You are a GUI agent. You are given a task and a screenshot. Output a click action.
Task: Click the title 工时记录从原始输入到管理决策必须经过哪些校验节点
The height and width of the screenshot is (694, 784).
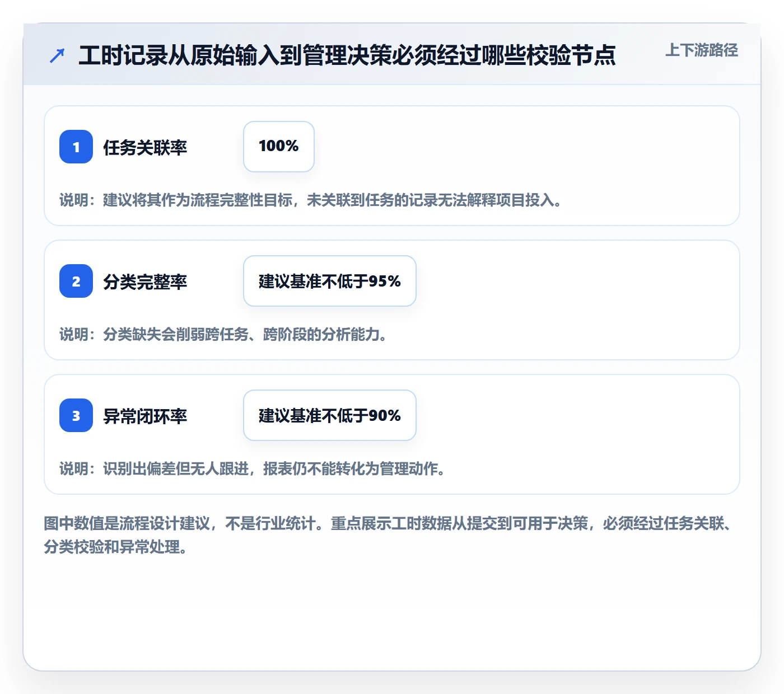pyautogui.click(x=347, y=55)
